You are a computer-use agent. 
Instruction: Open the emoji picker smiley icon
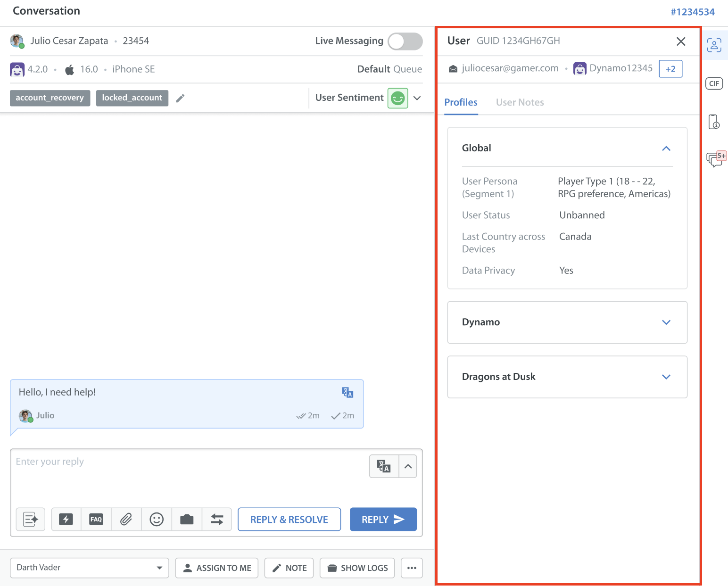(x=157, y=520)
